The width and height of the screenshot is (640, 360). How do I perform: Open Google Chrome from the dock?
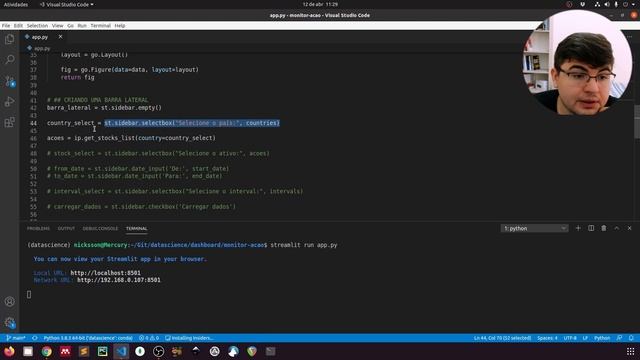click(47, 351)
